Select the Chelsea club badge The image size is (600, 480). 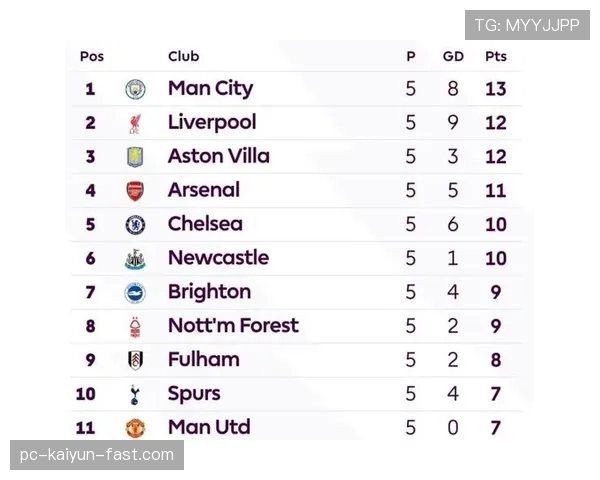[135, 224]
